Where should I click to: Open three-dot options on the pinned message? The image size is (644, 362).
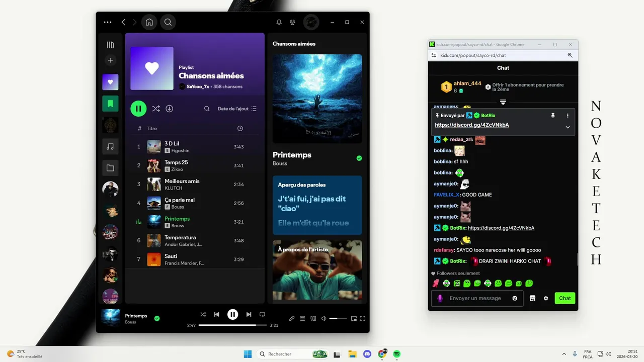[568, 115]
